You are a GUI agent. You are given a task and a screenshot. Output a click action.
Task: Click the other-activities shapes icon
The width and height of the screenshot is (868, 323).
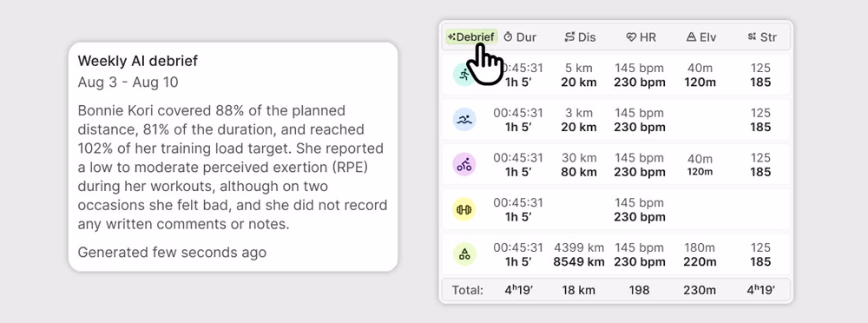(x=464, y=254)
